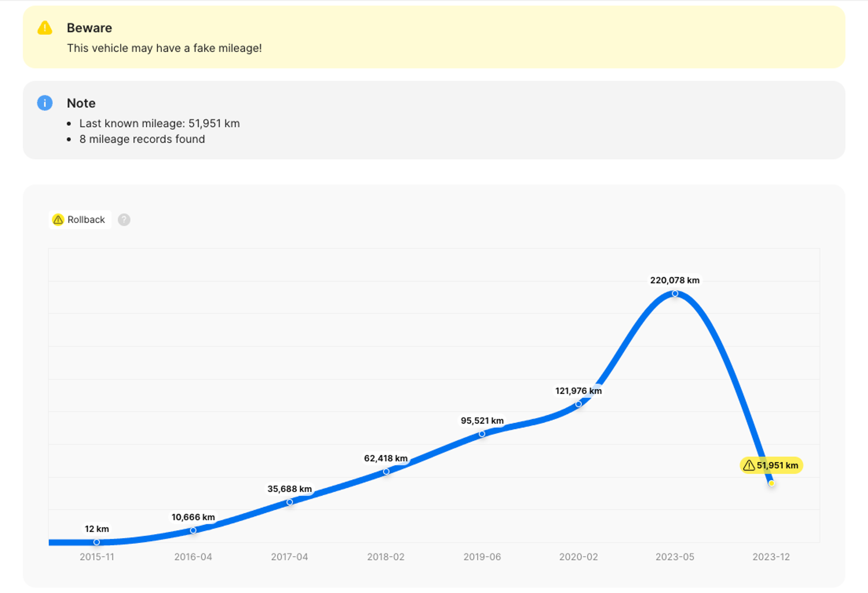The height and width of the screenshot is (593, 868).
Task: Click the Beware heading text
Action: [89, 28]
